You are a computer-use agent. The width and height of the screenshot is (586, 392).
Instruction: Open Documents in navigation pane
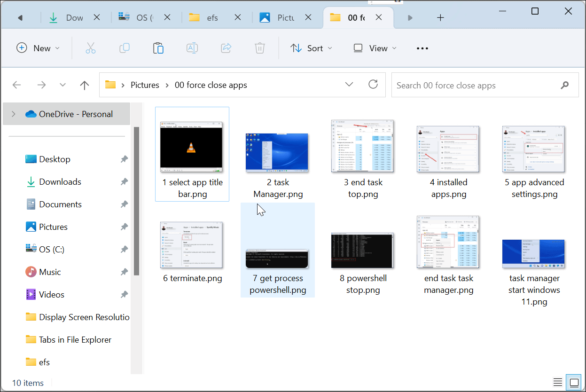pyautogui.click(x=60, y=204)
